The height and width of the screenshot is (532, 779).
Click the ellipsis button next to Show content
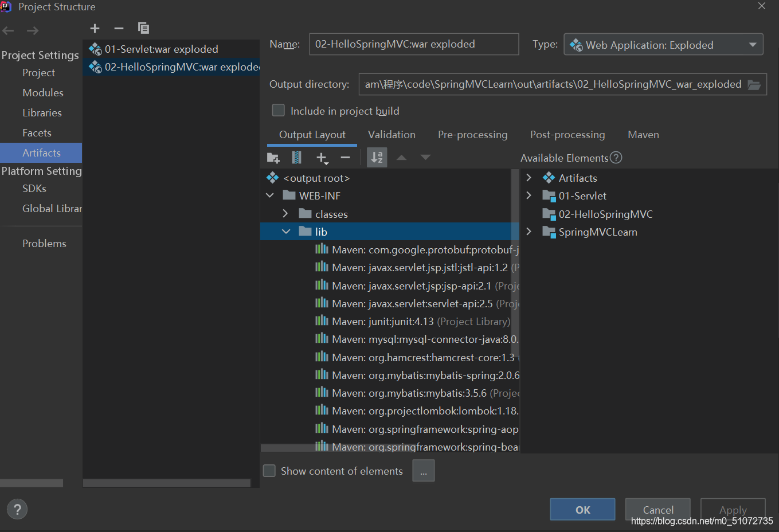click(x=424, y=471)
